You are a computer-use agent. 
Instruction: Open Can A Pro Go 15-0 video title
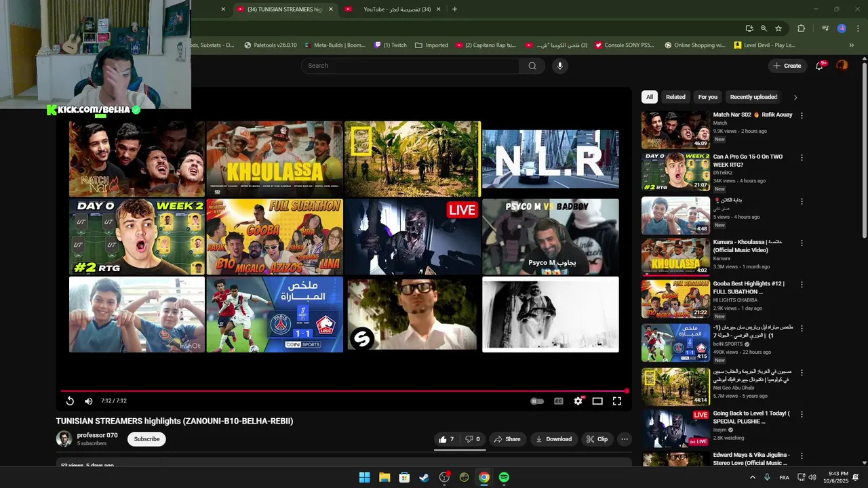point(747,161)
